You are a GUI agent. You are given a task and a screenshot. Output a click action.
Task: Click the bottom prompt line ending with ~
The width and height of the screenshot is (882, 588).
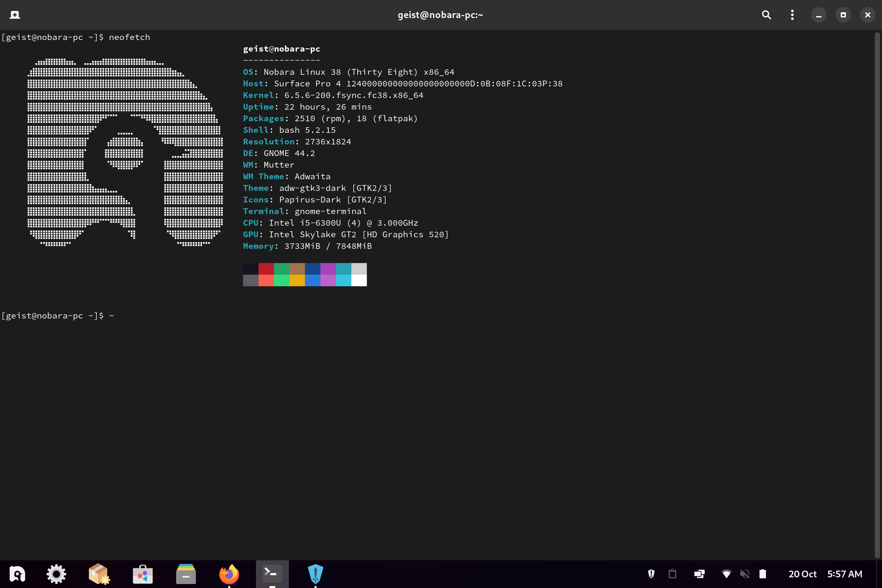(x=57, y=316)
